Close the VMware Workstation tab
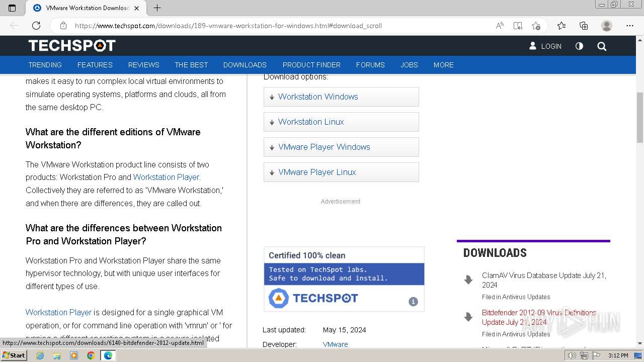 (x=136, y=8)
